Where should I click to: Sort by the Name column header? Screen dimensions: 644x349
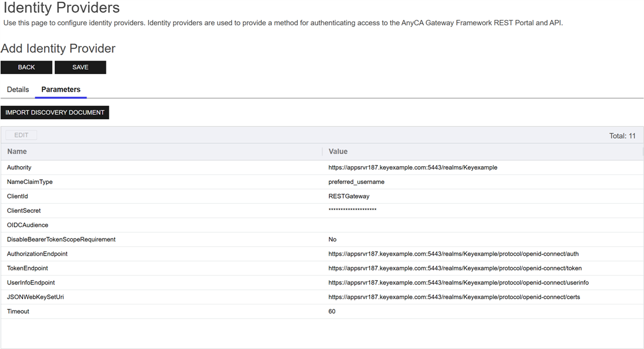(17, 152)
